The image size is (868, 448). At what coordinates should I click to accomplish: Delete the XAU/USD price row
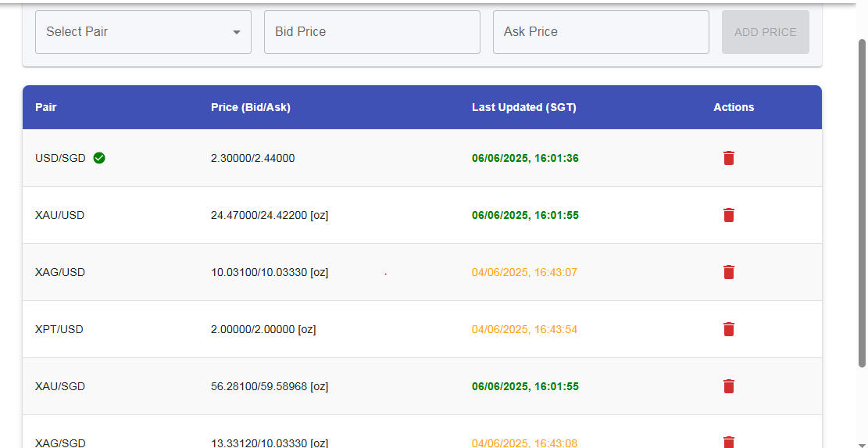[728, 215]
